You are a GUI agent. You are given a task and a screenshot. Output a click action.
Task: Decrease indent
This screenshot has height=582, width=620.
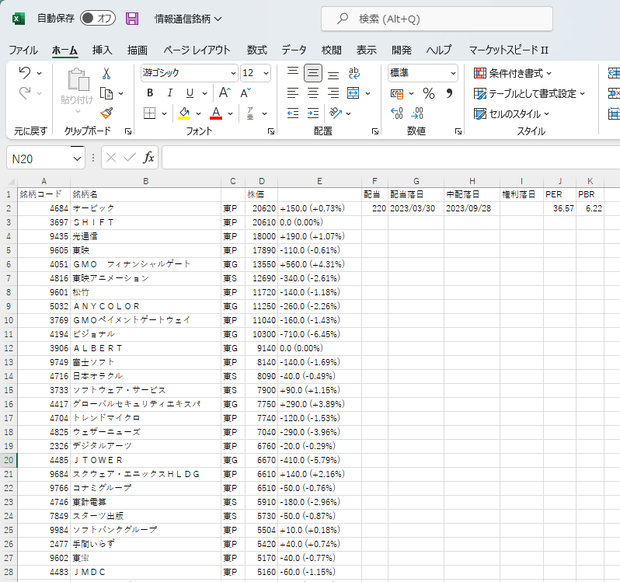click(293, 113)
